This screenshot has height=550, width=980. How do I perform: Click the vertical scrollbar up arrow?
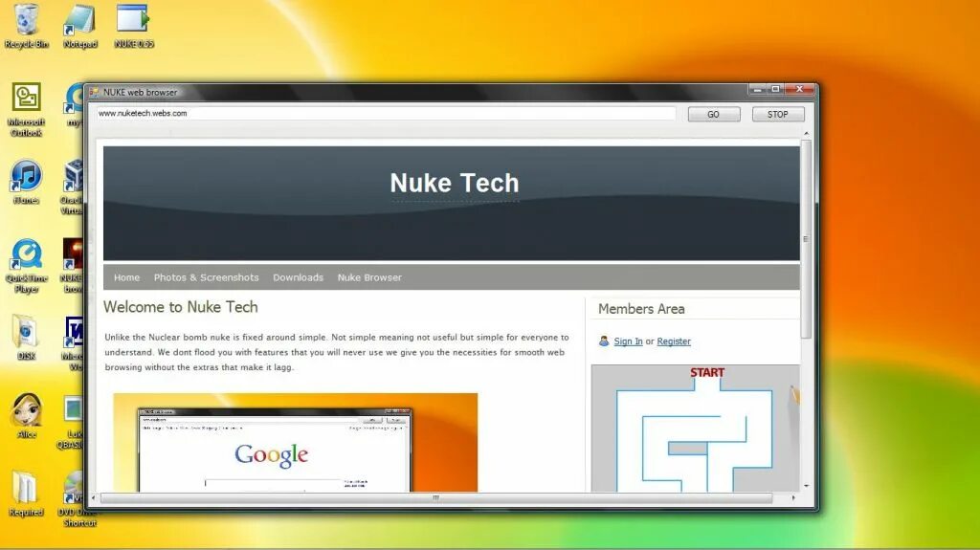[x=806, y=134]
